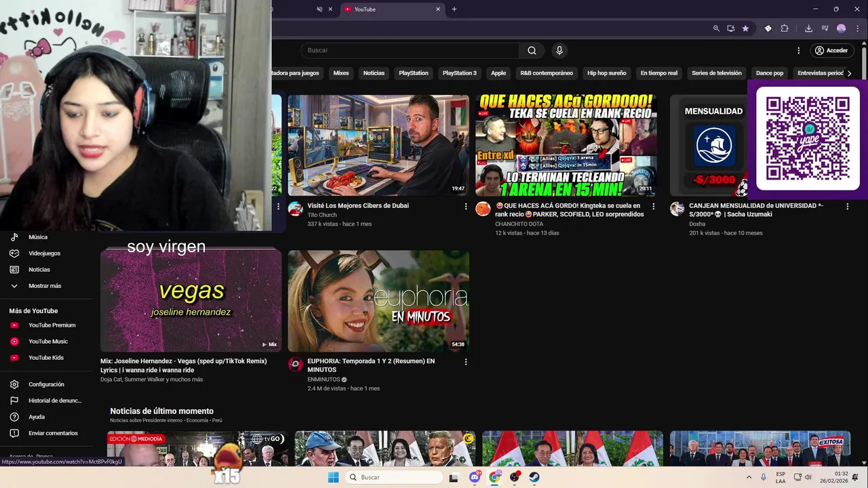
Task: Open Visité Los Mejores Cibers de Dubai thumbnail
Action: pos(378,146)
